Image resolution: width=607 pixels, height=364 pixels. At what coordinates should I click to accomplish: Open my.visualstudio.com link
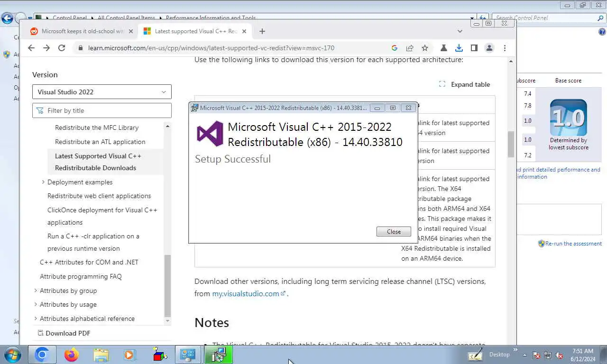[x=248, y=293]
